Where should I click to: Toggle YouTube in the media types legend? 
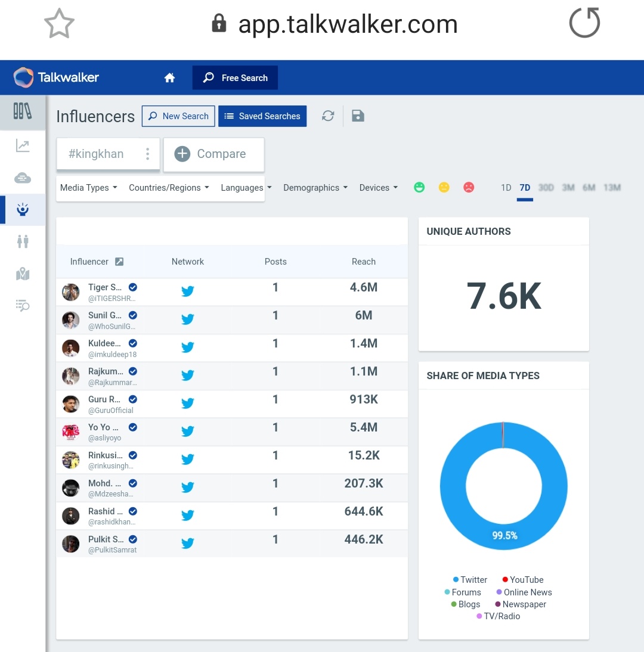(523, 580)
